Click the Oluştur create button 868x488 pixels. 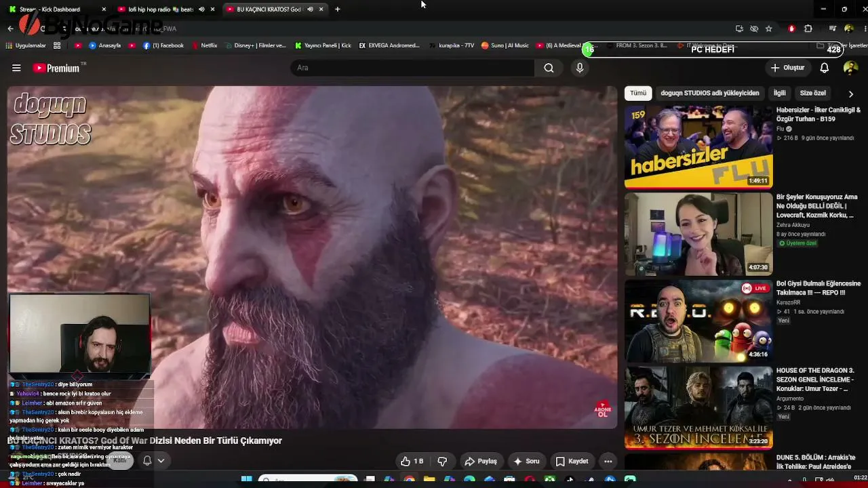pyautogui.click(x=787, y=68)
